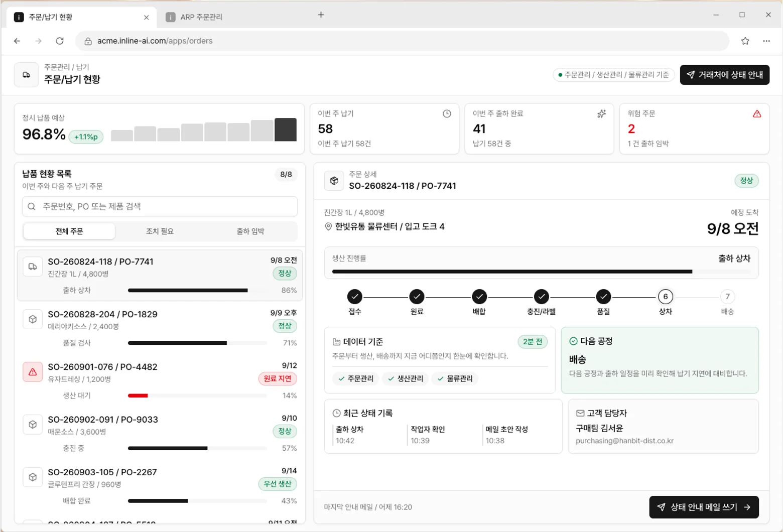Click the clock icon next to 최근 상태 기록
The width and height of the screenshot is (783, 532).
(336, 413)
